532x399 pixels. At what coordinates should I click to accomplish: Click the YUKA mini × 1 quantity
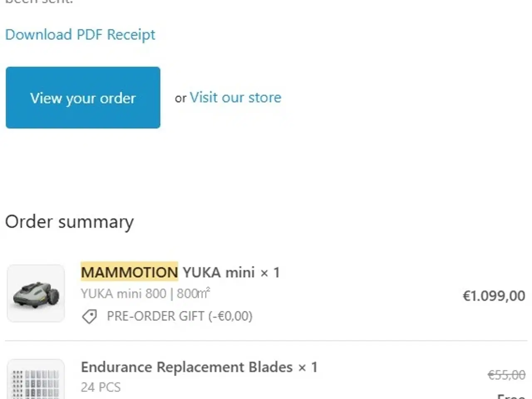pos(270,273)
